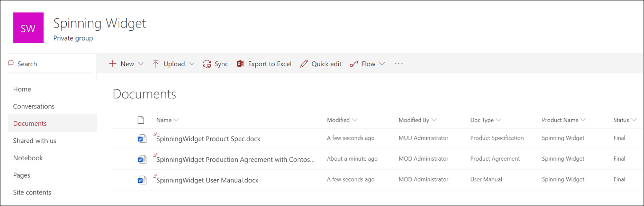Expand the New dropdown menu

pos(141,64)
